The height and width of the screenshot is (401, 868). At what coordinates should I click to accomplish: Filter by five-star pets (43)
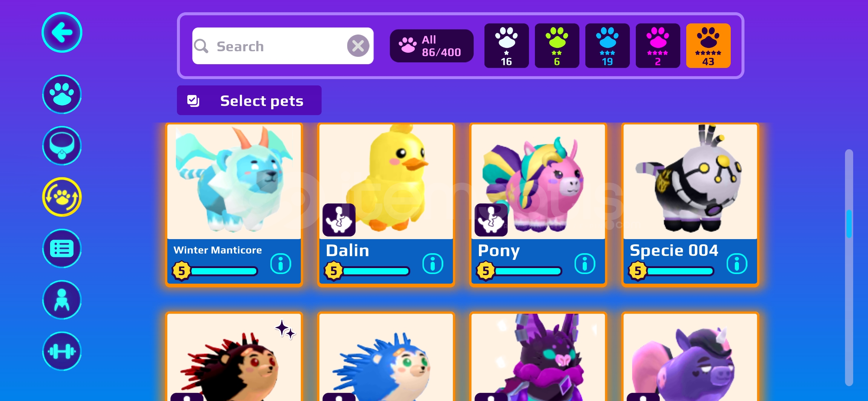click(x=708, y=46)
